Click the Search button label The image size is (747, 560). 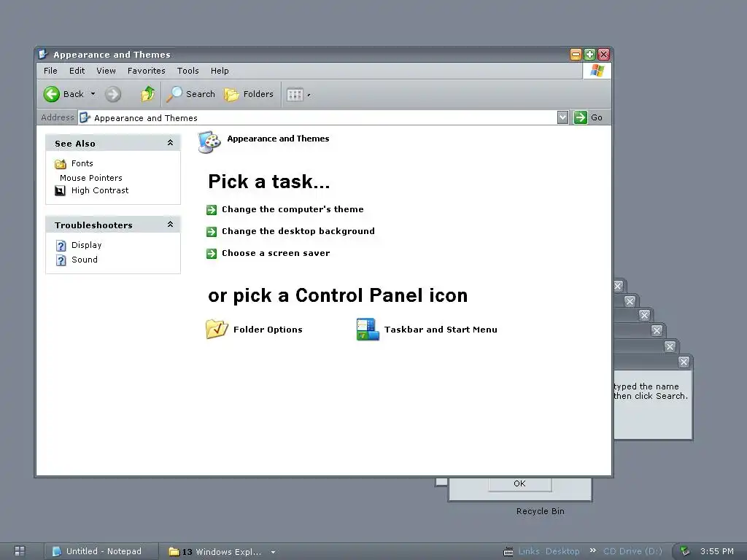[201, 94]
